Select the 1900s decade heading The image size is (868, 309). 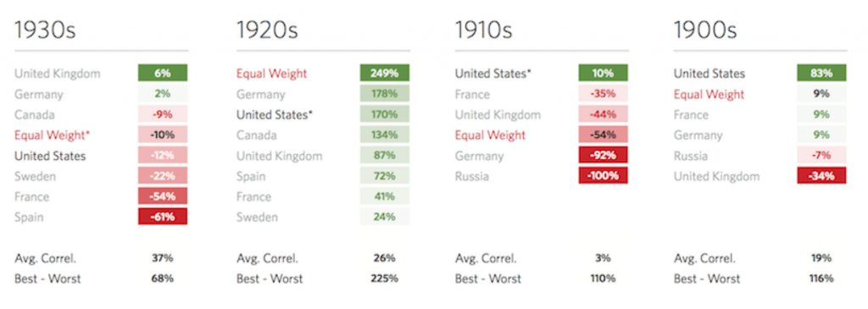(x=704, y=30)
